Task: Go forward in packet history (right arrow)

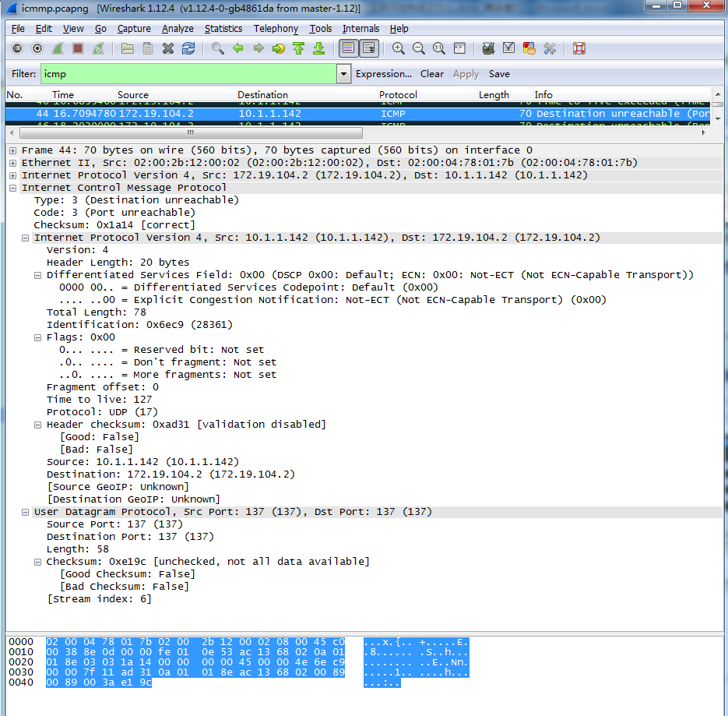Action: [x=258, y=48]
